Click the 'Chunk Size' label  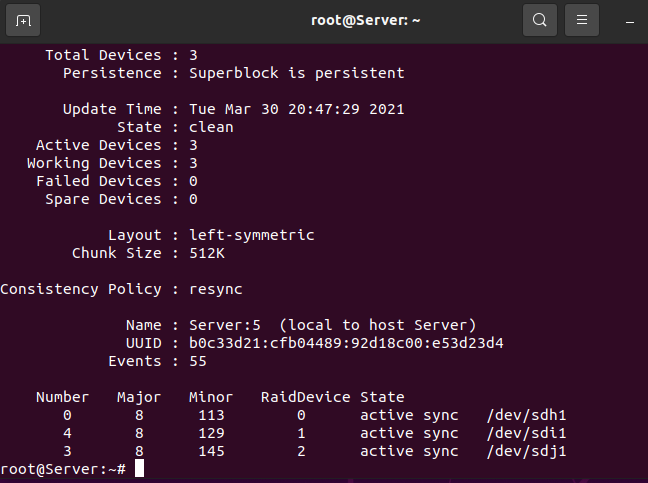(x=117, y=253)
